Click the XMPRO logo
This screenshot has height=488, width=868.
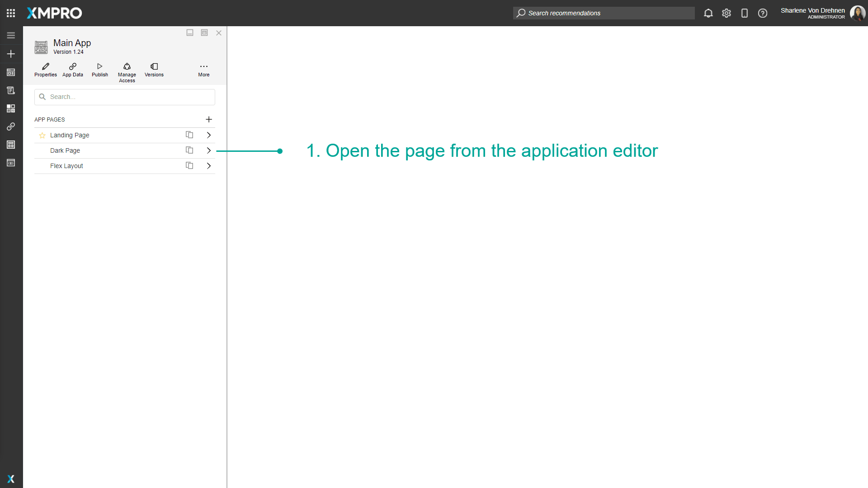[54, 13]
